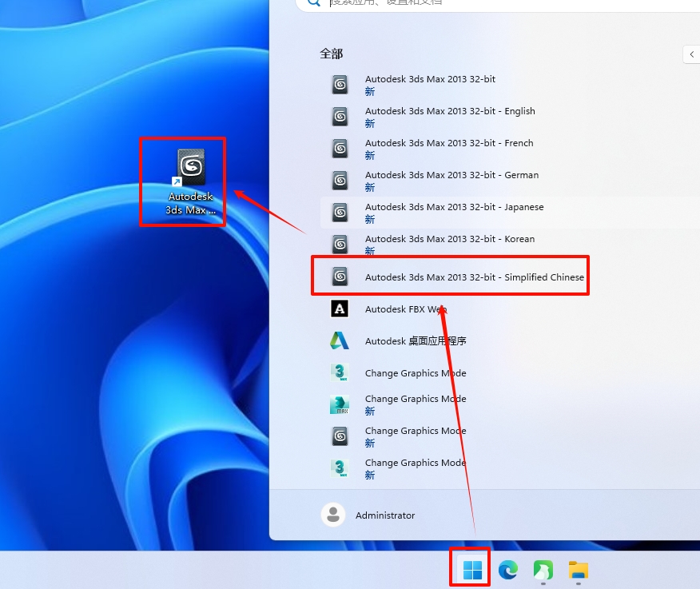Click the Autodesk 桌面应用程序 icon
The width and height of the screenshot is (700, 589).
tap(340, 341)
